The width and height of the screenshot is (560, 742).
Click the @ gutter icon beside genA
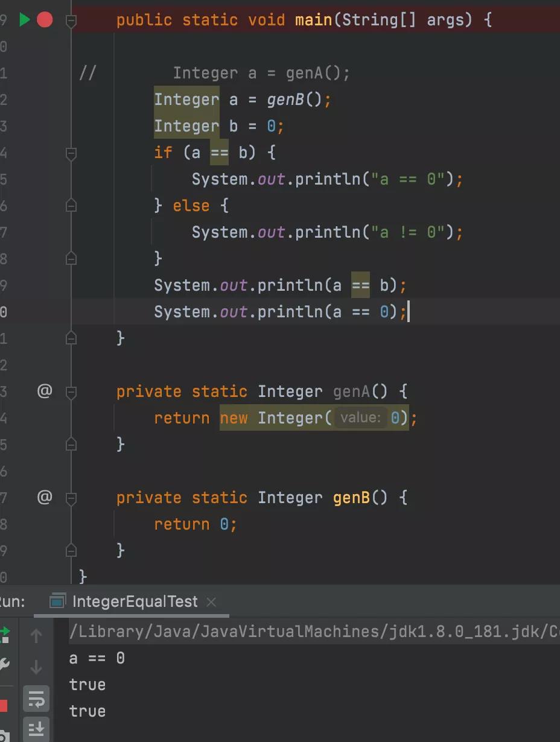[x=45, y=391]
